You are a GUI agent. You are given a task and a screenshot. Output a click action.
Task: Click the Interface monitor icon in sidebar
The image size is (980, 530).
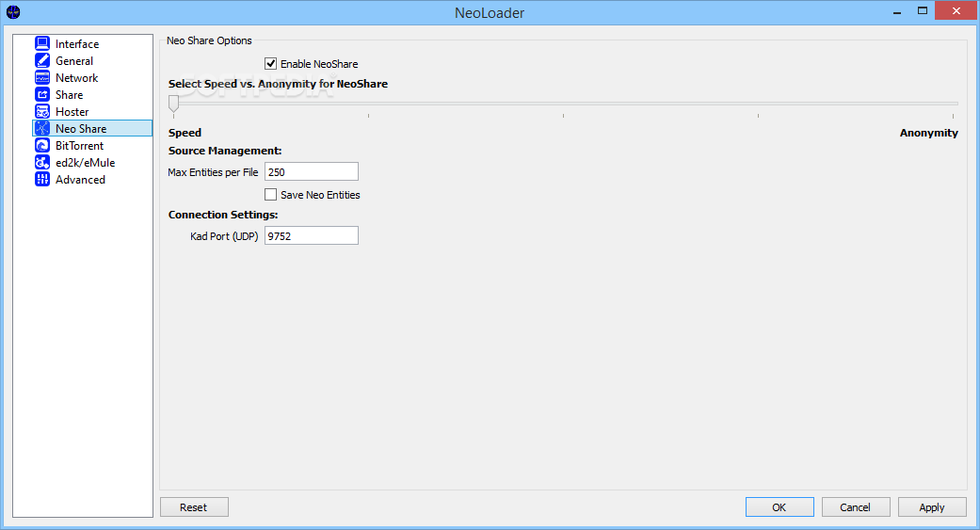[x=41, y=43]
